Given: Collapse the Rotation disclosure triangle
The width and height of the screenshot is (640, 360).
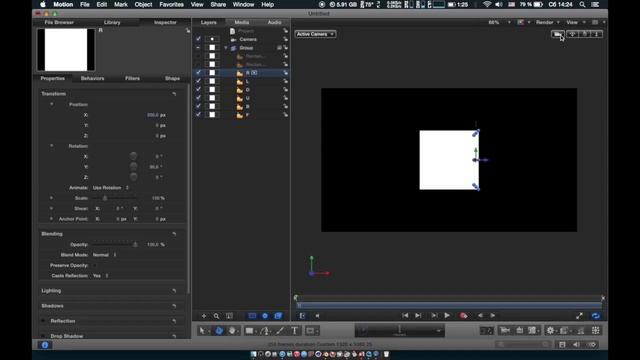Looking at the screenshot, I should tap(51, 146).
